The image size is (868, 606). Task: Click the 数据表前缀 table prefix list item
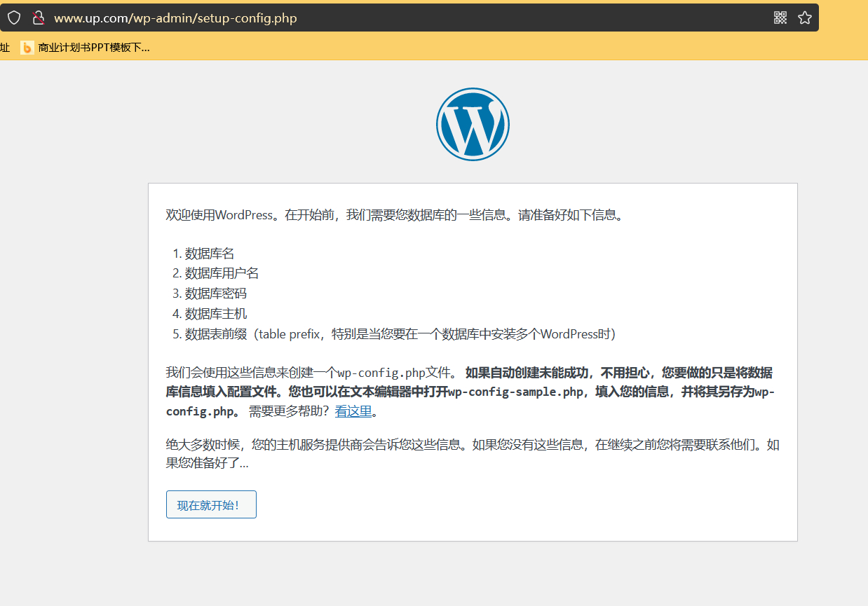coord(400,334)
